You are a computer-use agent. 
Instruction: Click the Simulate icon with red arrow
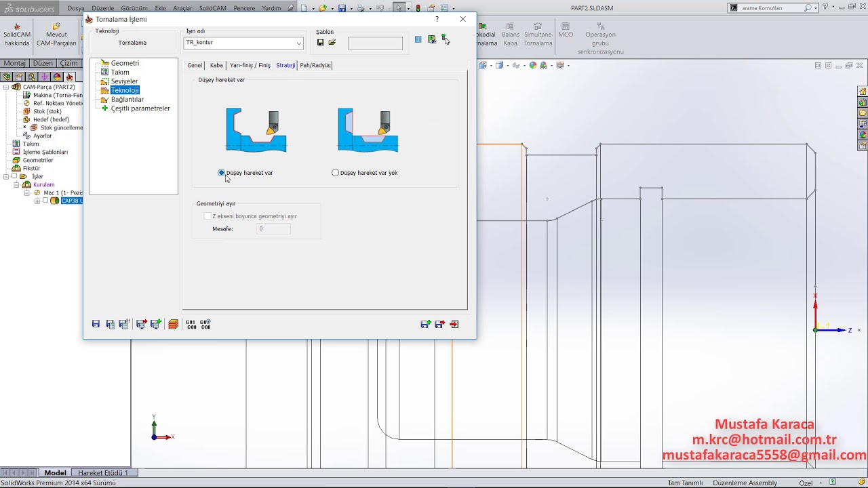[x=141, y=325]
